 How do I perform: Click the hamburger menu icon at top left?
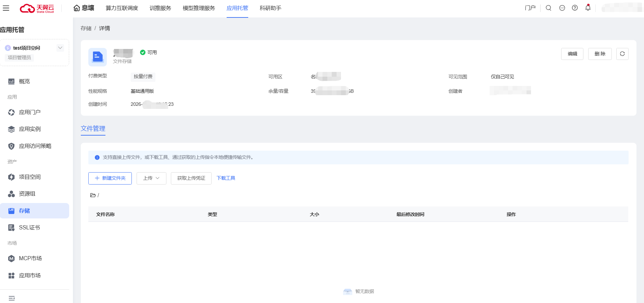click(x=6, y=8)
